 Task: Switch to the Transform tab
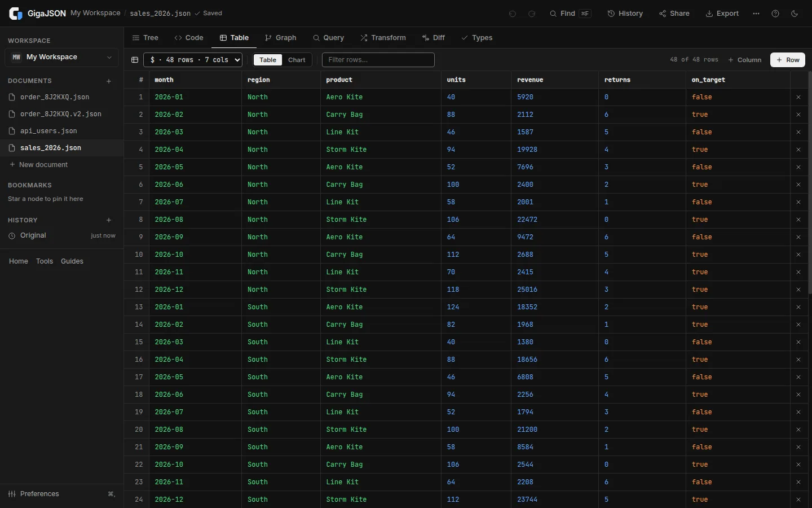[383, 38]
